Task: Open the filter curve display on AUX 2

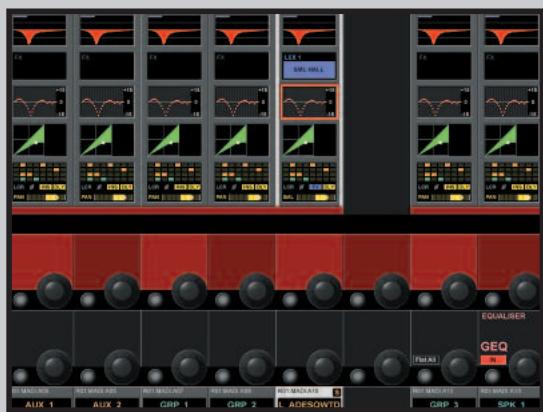Action: tap(107, 31)
